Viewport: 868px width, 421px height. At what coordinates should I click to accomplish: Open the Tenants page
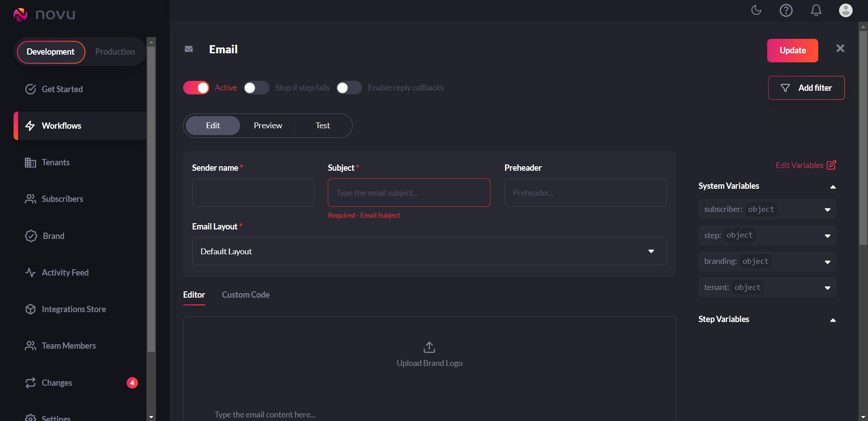click(56, 162)
